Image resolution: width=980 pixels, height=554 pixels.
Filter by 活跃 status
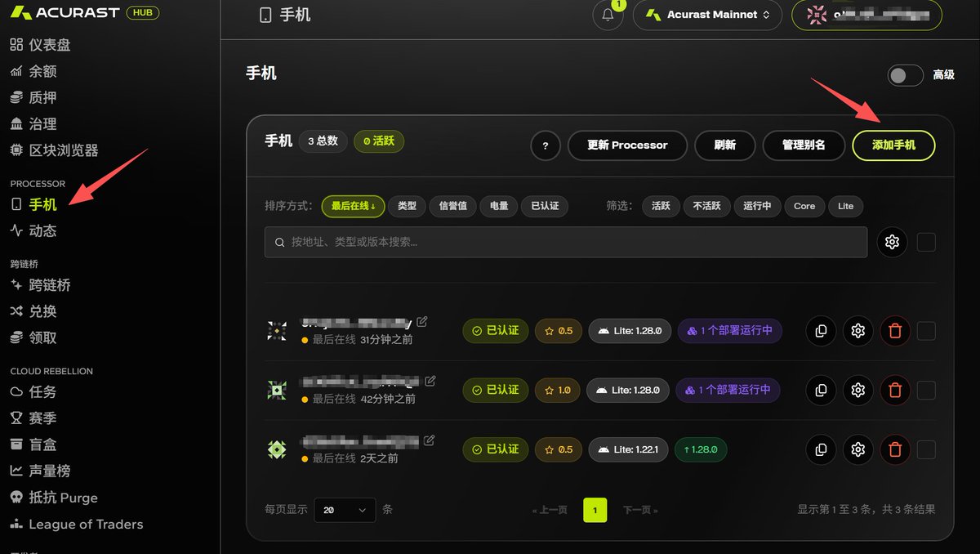click(661, 206)
